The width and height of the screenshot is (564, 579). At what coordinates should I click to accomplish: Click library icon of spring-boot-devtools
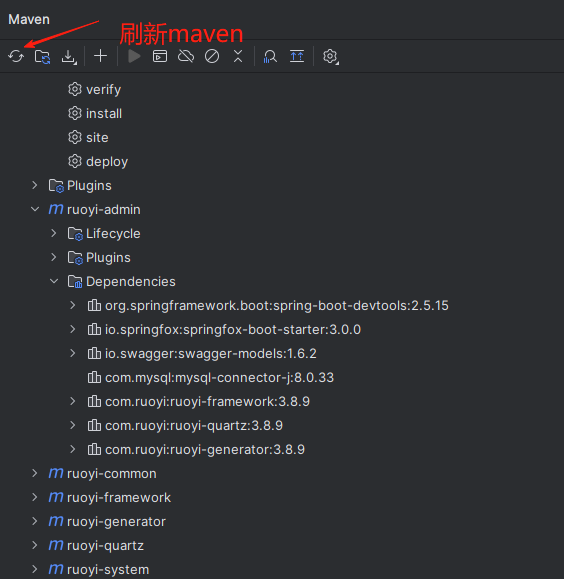(94, 305)
